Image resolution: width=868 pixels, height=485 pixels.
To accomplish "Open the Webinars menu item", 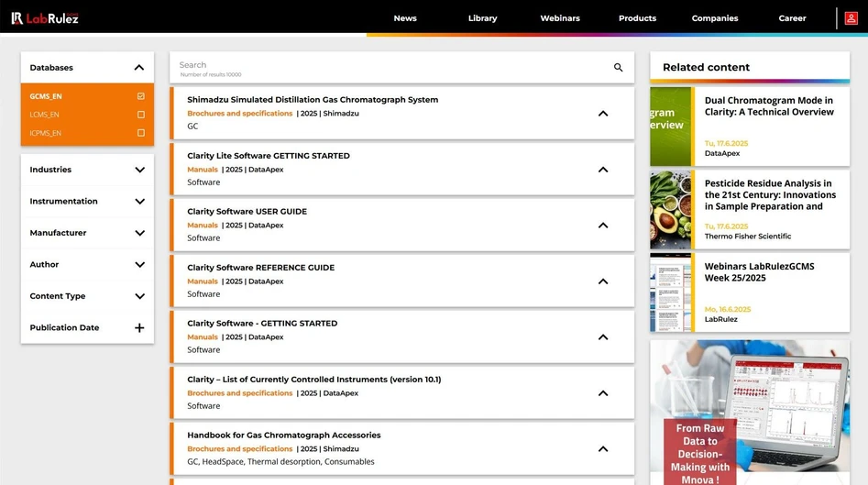I will (x=559, y=18).
